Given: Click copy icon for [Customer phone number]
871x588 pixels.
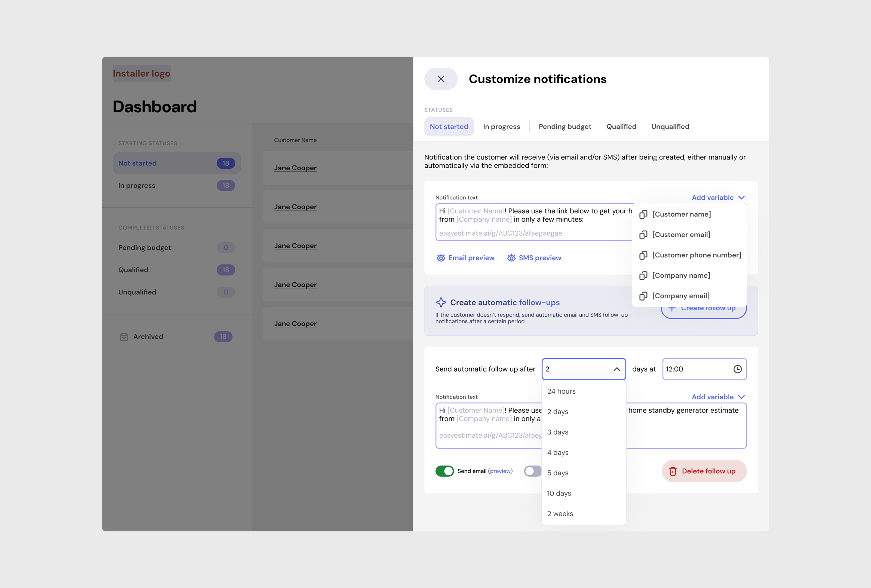Looking at the screenshot, I should (643, 255).
